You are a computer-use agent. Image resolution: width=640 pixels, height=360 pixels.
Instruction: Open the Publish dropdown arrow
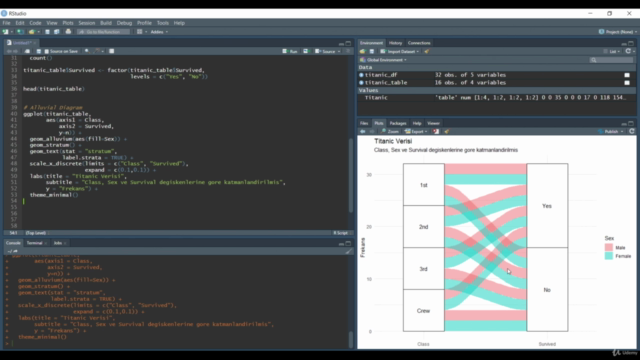click(622, 132)
